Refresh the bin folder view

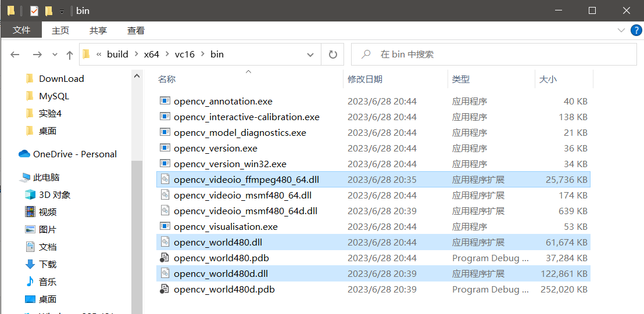pos(332,55)
